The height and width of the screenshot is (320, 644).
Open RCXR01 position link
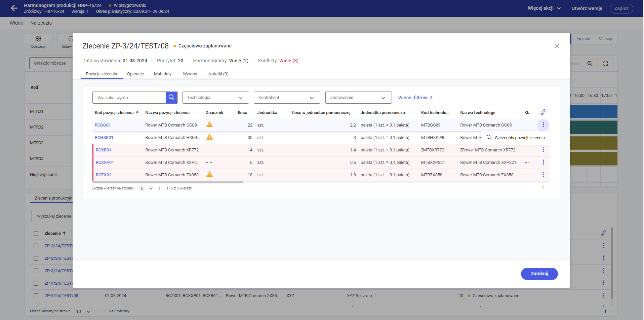tap(103, 150)
